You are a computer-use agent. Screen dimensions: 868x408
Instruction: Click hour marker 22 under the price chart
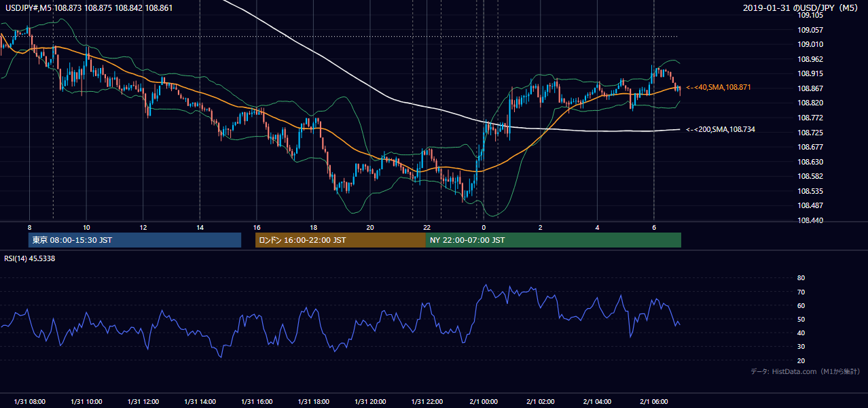click(x=427, y=227)
